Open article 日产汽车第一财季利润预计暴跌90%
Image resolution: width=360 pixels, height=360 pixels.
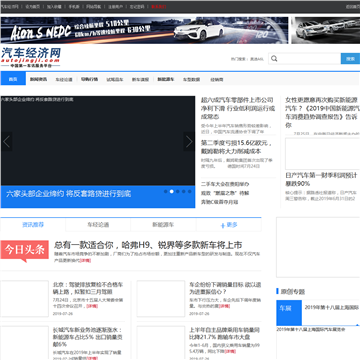[322, 179]
